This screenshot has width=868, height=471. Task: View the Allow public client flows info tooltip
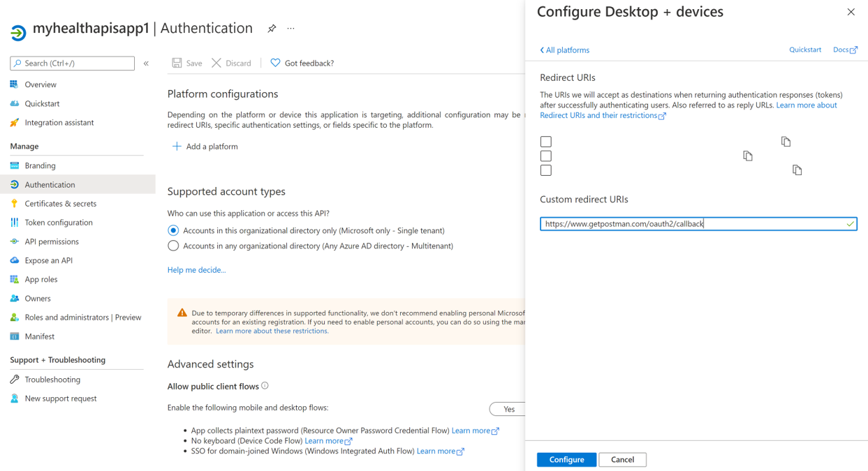tap(267, 385)
